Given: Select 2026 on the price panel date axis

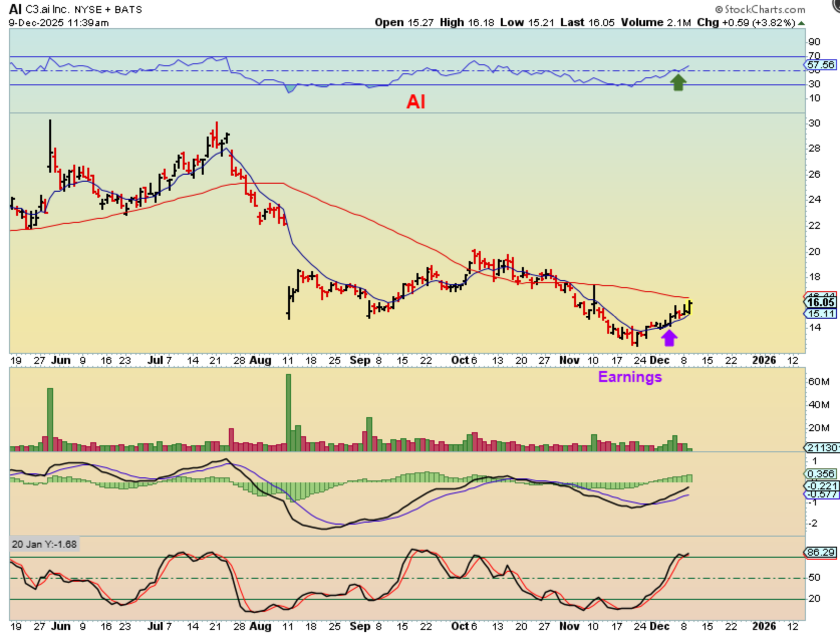Looking at the screenshot, I should click(764, 360).
